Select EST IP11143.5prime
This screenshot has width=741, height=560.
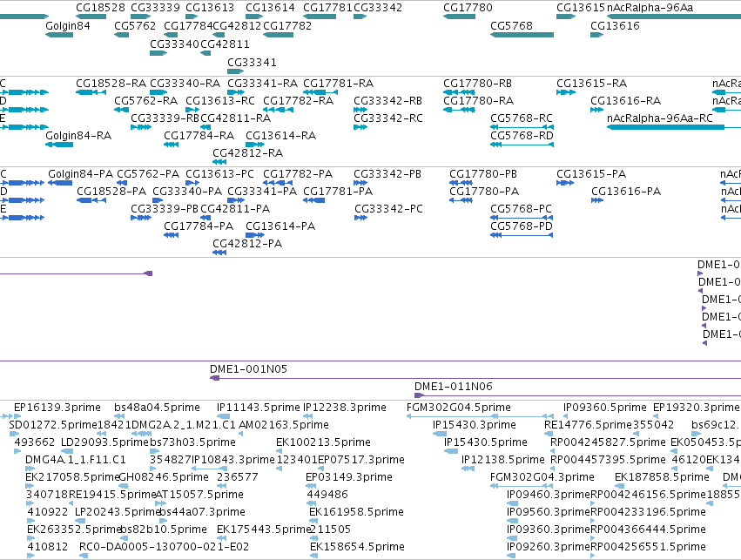coord(259,408)
